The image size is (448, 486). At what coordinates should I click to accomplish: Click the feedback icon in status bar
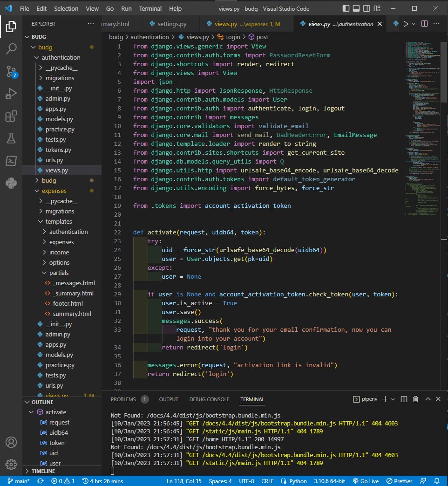point(423,481)
